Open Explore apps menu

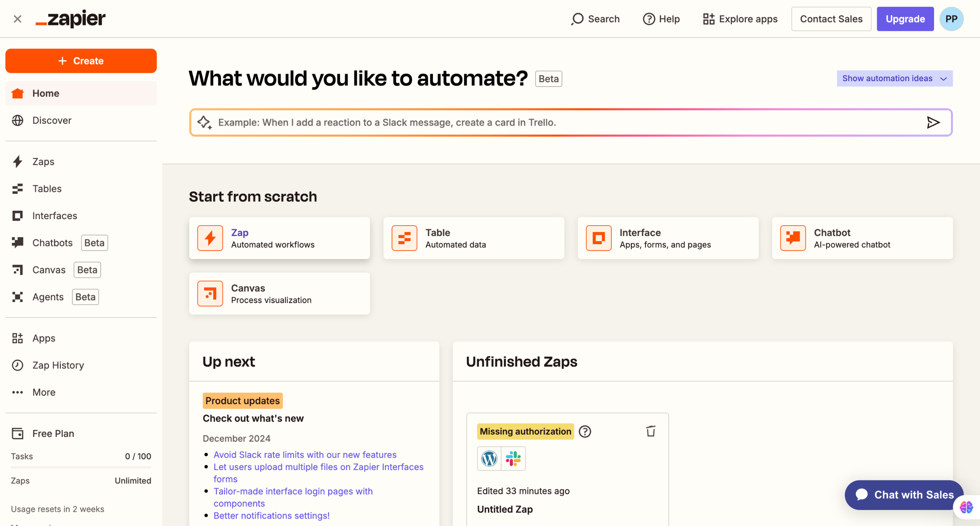(x=740, y=19)
